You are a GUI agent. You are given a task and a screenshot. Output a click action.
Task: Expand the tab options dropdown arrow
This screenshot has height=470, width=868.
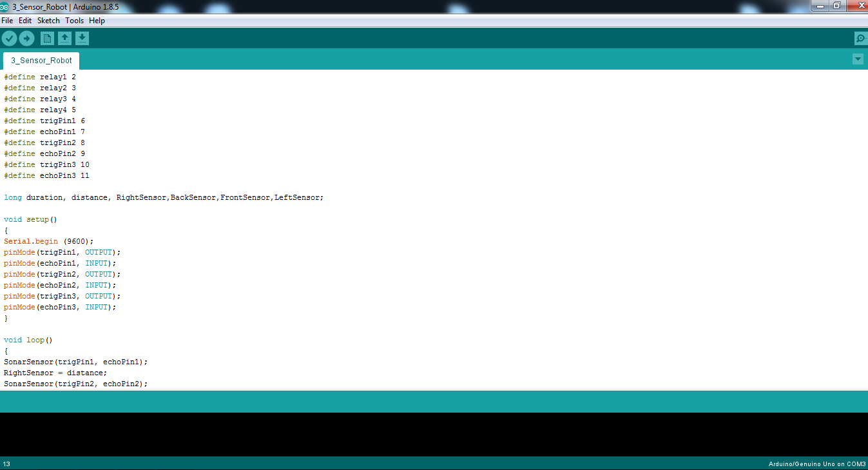coord(858,59)
